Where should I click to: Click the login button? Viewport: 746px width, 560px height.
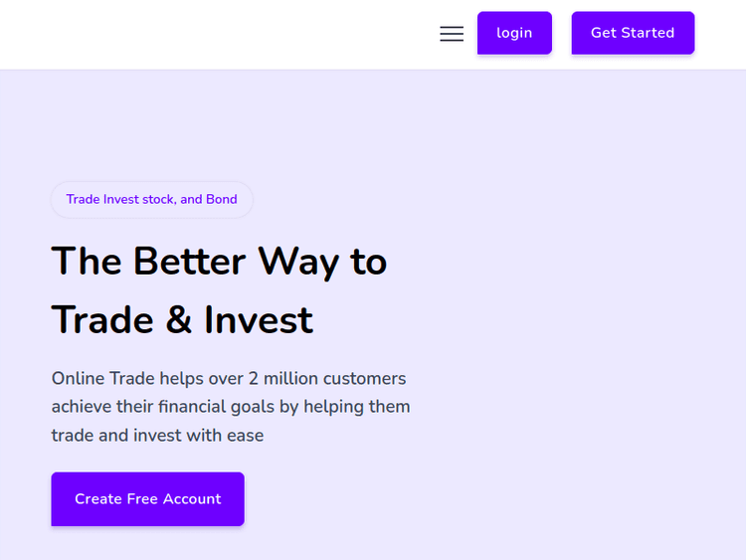tap(514, 33)
